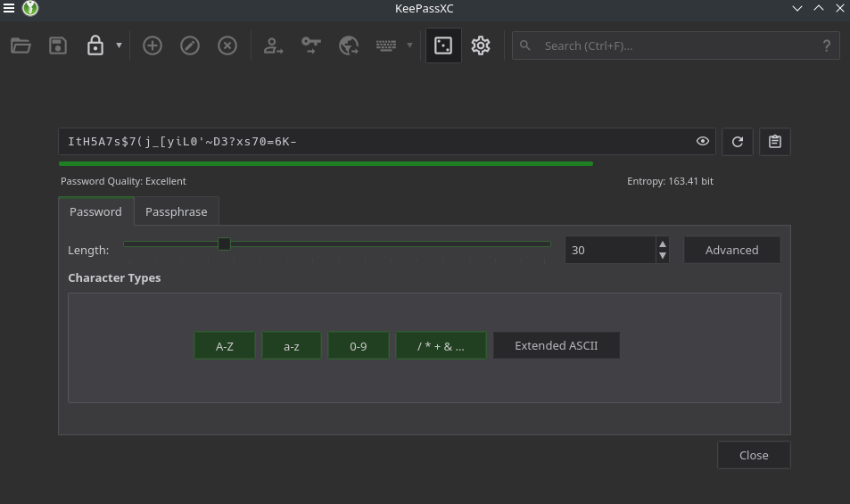850x504 pixels.
Task: Delete entry with X circle icon
Action: (x=227, y=45)
